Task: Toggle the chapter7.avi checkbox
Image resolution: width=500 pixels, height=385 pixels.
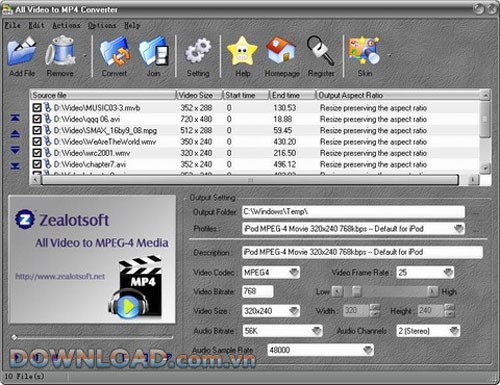Action: 37,164
